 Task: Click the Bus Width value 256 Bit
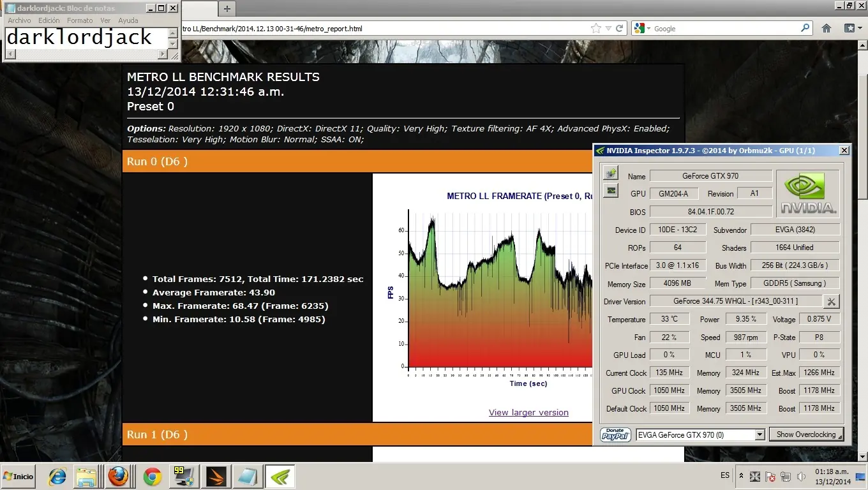795,265
